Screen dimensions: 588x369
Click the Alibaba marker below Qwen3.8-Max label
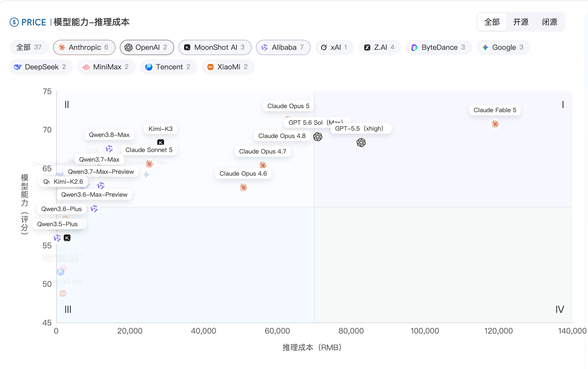pyautogui.click(x=109, y=149)
